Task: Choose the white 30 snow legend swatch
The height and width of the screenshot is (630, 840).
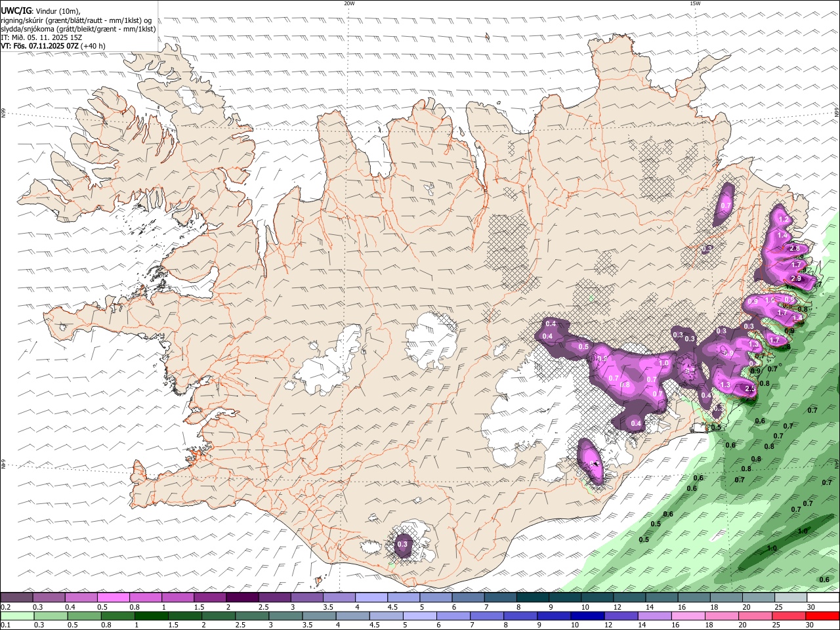Action: 823,598
